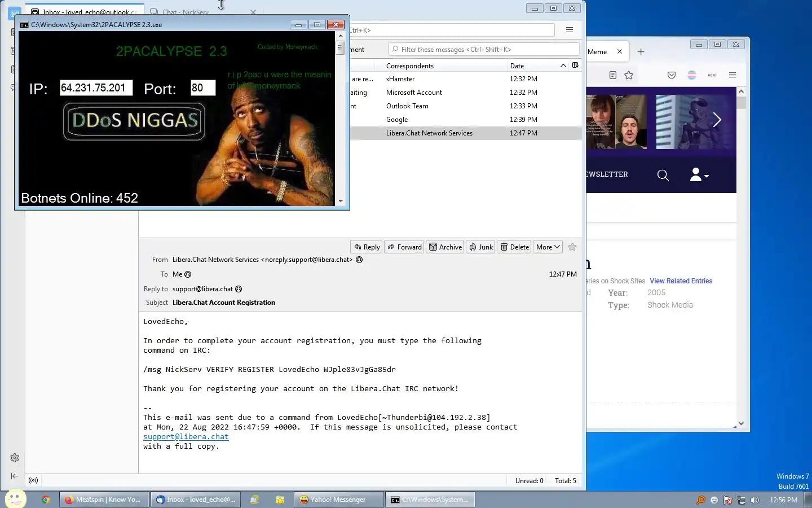
Task: Click the reader view icon in Firefox
Action: point(613,75)
